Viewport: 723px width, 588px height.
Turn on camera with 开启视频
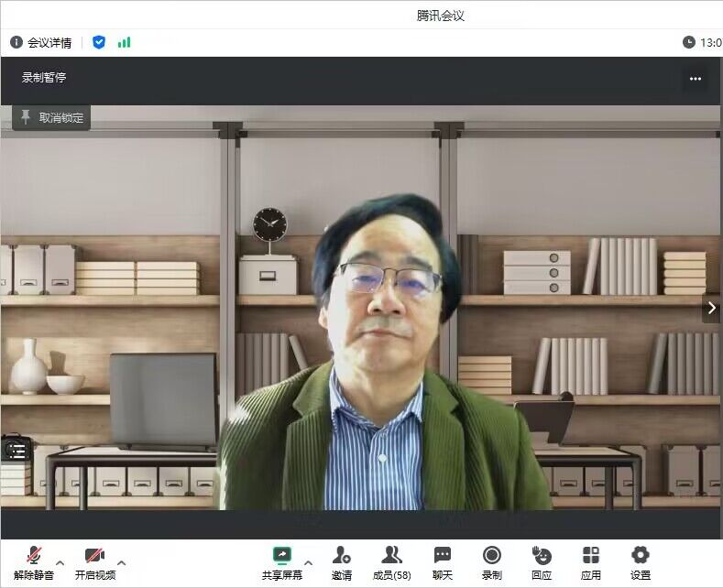tap(94, 561)
